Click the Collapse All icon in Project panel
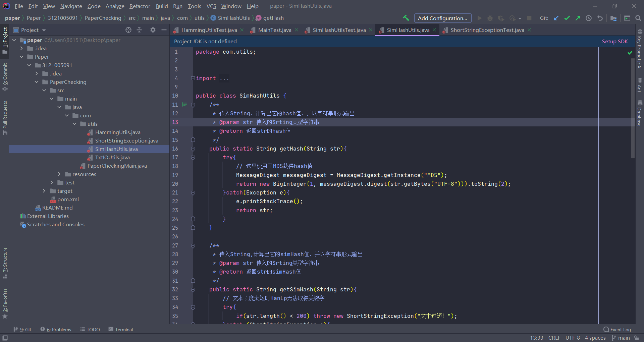 point(139,30)
